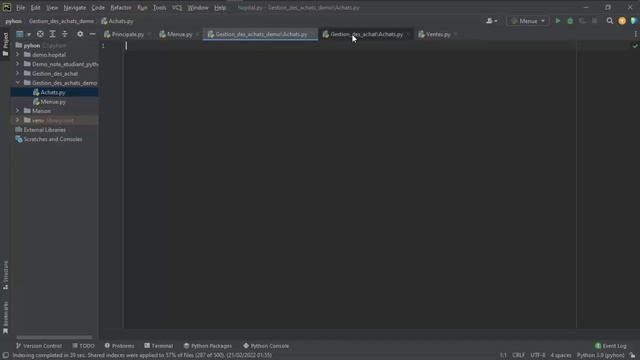Select Menue.py in project tree
The image size is (640, 360).
click(54, 102)
